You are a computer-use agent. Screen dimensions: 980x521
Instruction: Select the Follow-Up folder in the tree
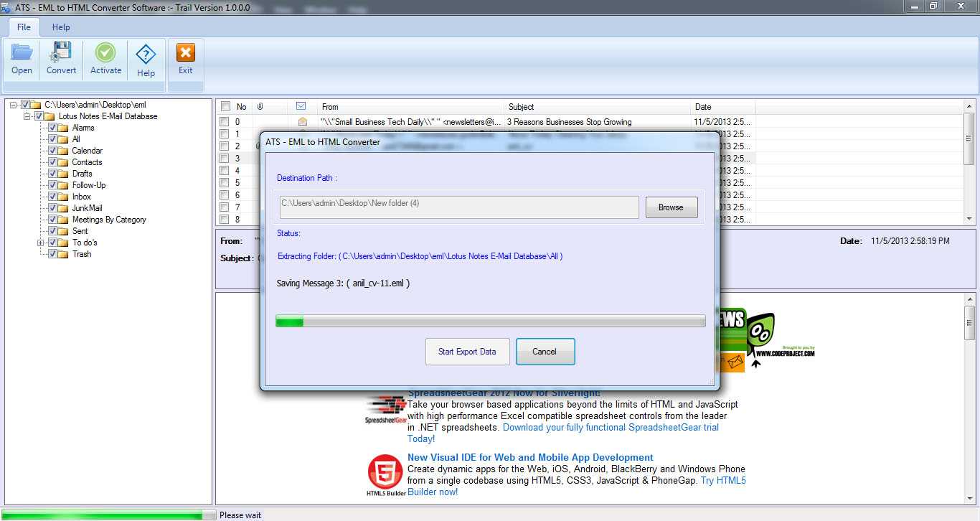coord(89,185)
